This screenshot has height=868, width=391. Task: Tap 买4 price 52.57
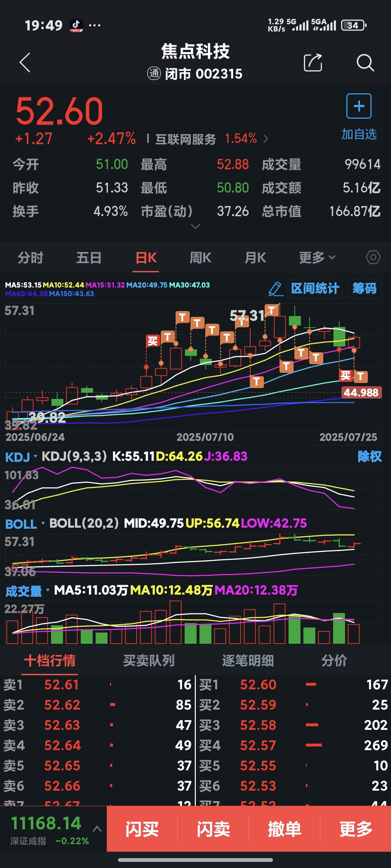tap(258, 745)
